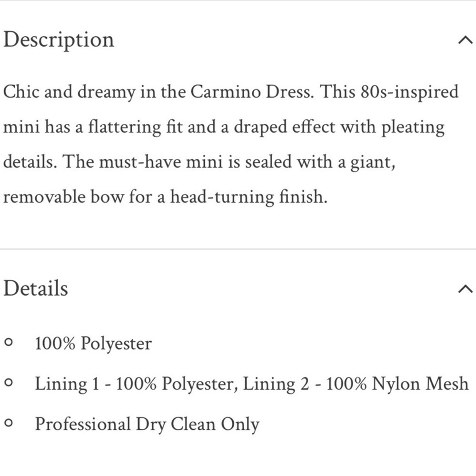Click the 100% Polyester bullet marker
The image size is (476, 476).
(x=9, y=343)
